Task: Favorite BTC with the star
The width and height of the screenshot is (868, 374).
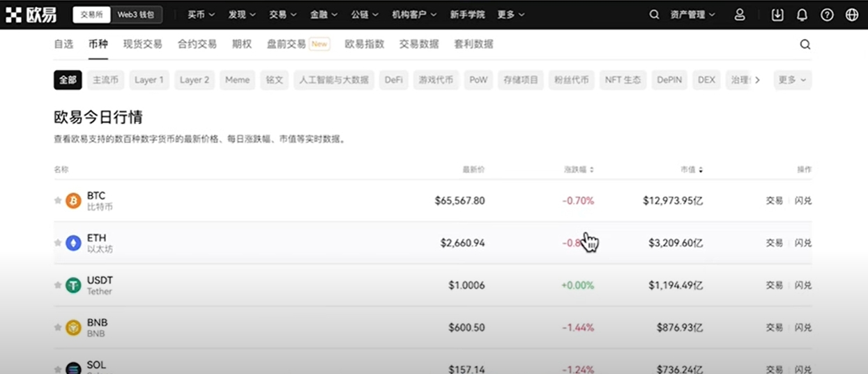Action: tap(58, 201)
